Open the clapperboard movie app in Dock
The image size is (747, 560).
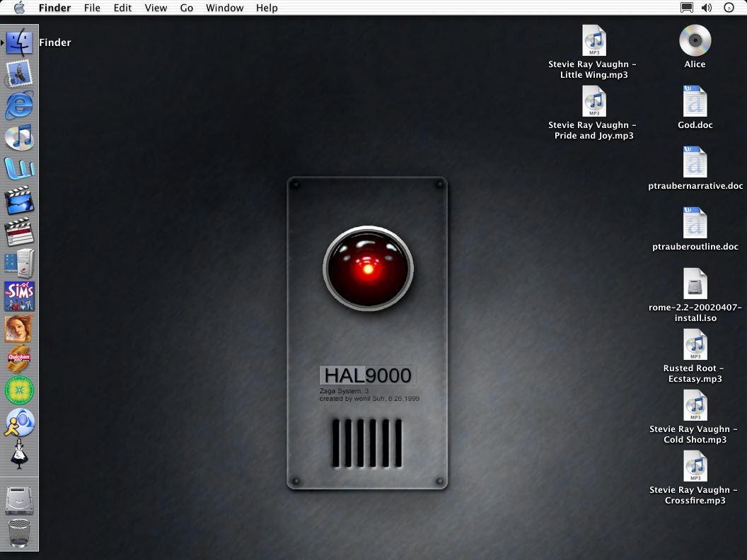click(x=19, y=232)
